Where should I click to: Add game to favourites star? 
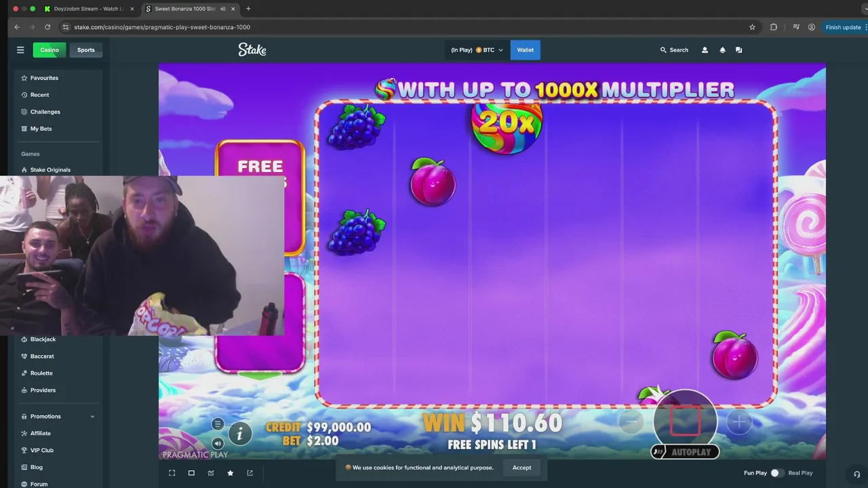(x=231, y=473)
